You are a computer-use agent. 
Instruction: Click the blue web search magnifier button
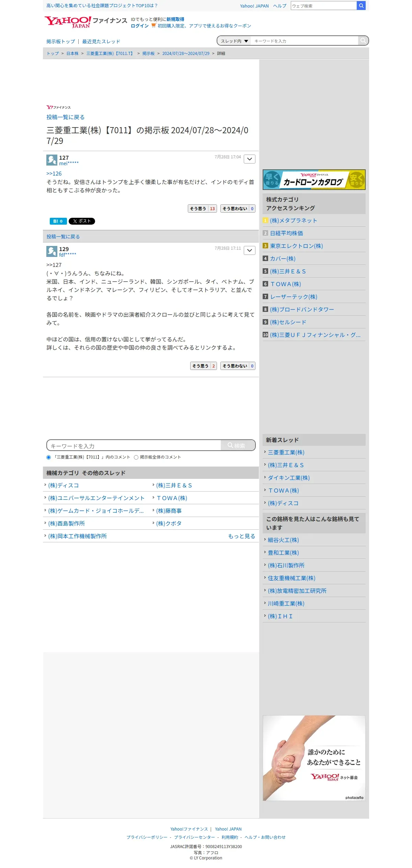click(361, 5)
